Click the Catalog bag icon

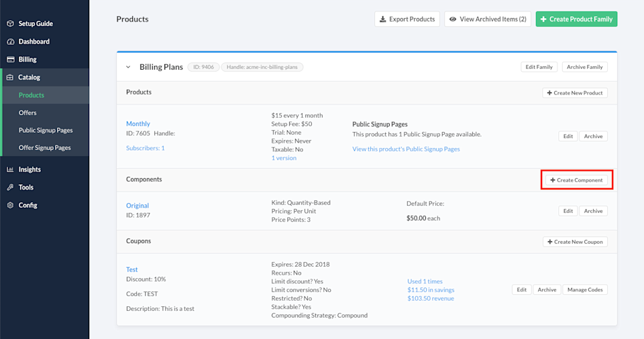[10, 78]
